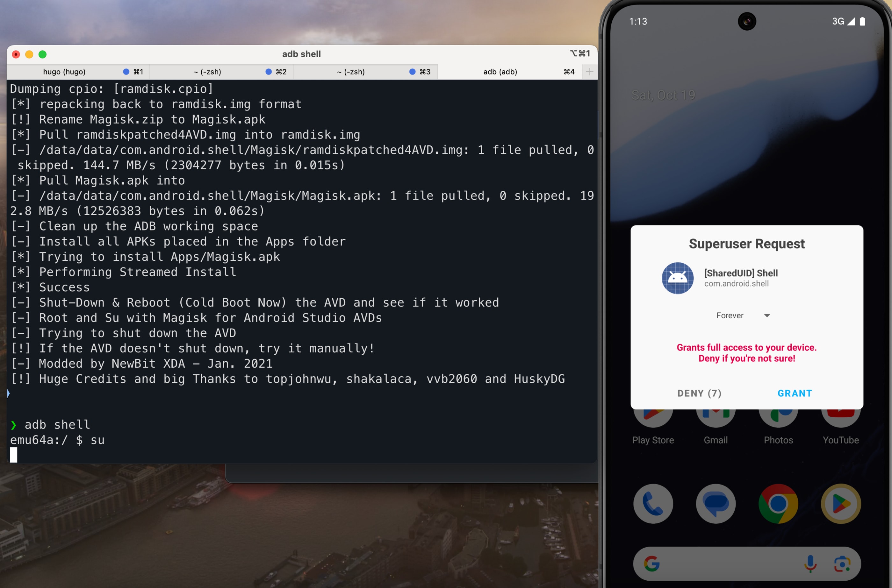The width and height of the screenshot is (892, 588).
Task: Click the dropdown arrow next to Forever
Action: [x=767, y=315]
